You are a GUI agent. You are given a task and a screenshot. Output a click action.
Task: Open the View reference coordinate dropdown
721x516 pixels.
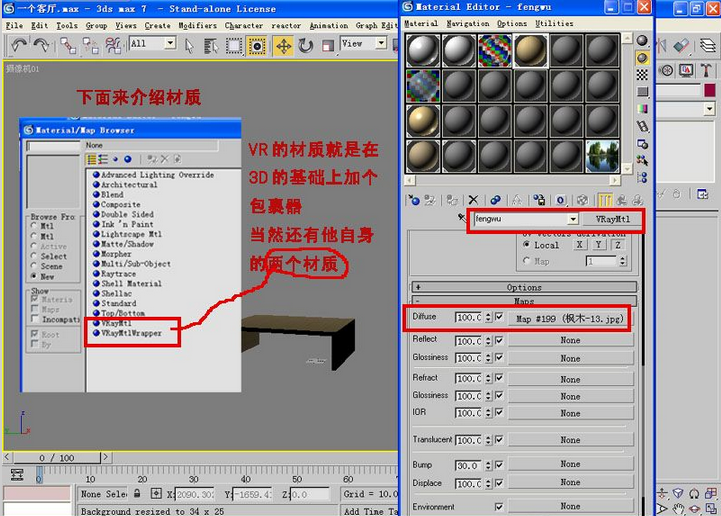(x=381, y=43)
